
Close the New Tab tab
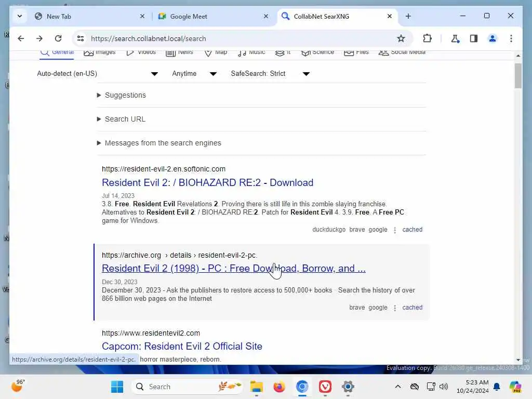[x=142, y=16]
